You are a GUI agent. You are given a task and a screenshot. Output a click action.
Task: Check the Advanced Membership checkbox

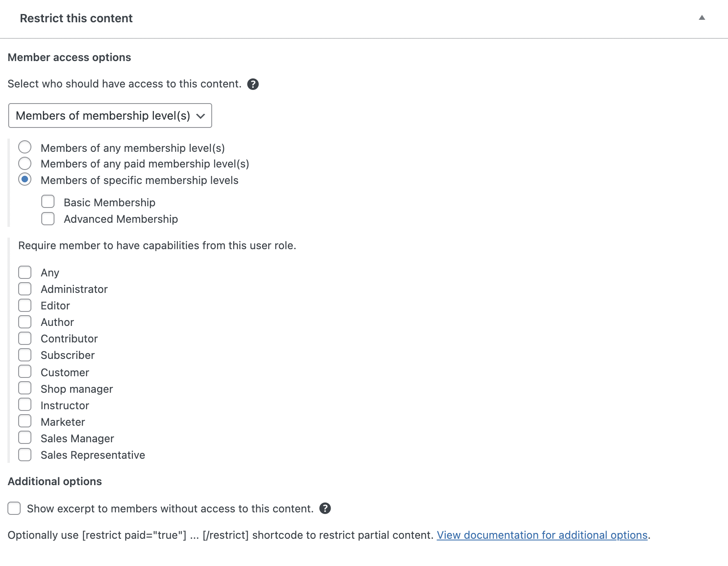click(47, 218)
